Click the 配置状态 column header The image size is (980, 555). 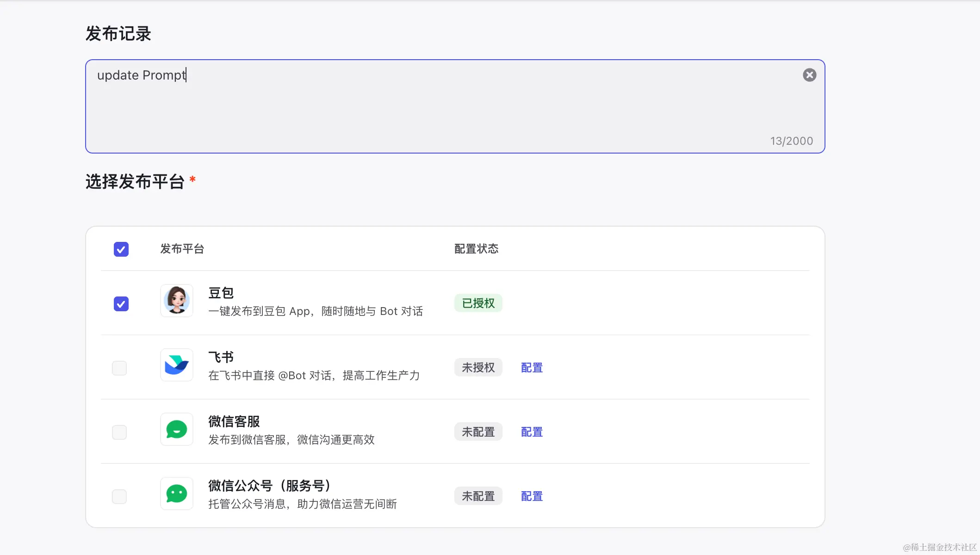point(476,249)
